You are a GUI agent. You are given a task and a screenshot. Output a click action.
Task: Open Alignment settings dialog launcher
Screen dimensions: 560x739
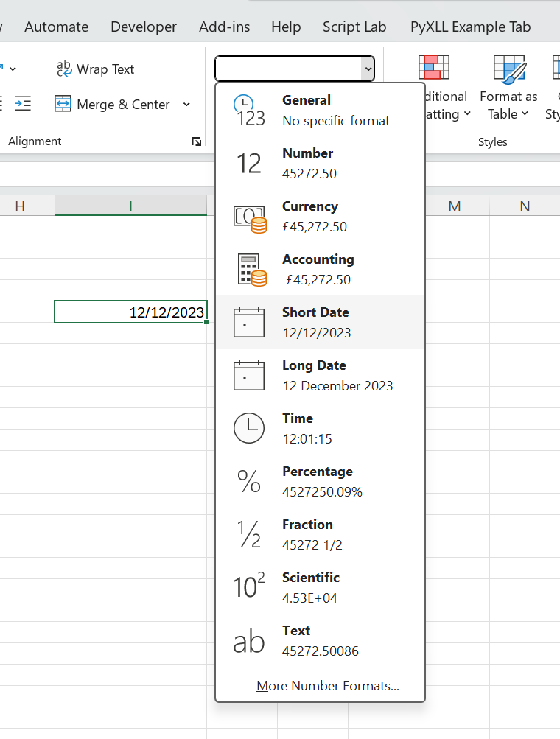click(x=196, y=141)
